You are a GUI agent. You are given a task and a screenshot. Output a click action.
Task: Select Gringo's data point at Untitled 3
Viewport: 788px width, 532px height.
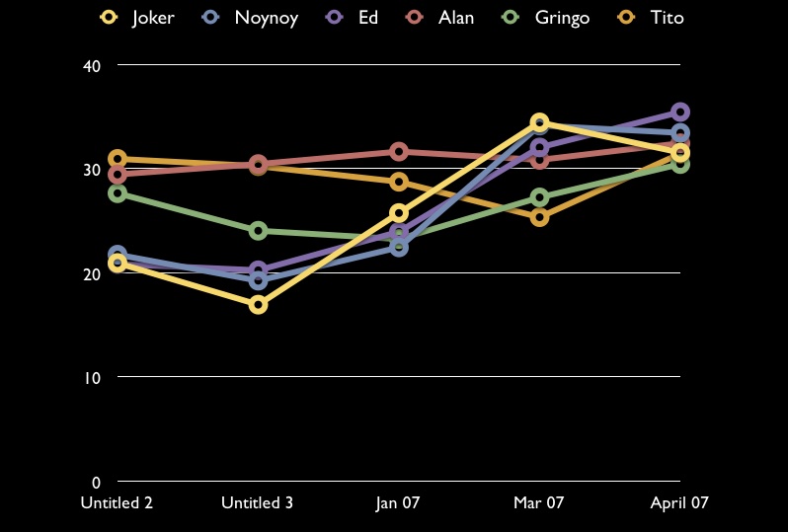258,231
